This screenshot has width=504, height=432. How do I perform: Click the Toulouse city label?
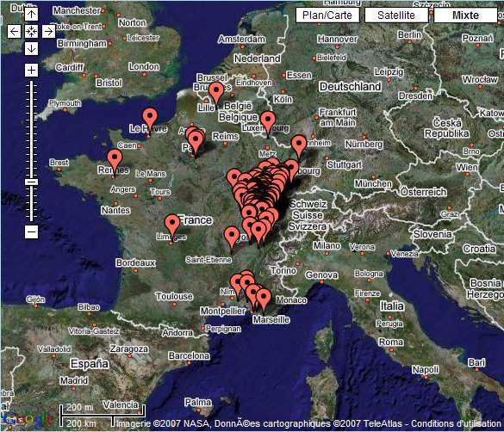(x=174, y=296)
